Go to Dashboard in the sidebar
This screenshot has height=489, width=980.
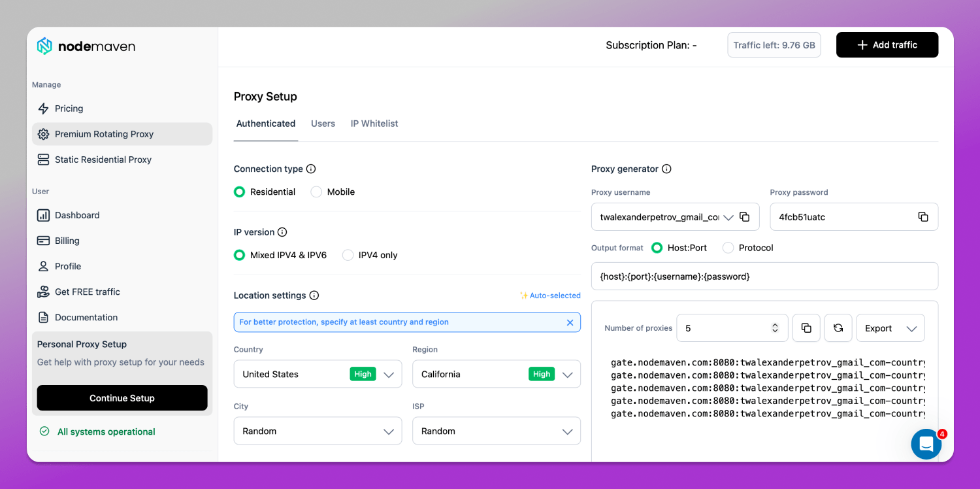pos(122,215)
